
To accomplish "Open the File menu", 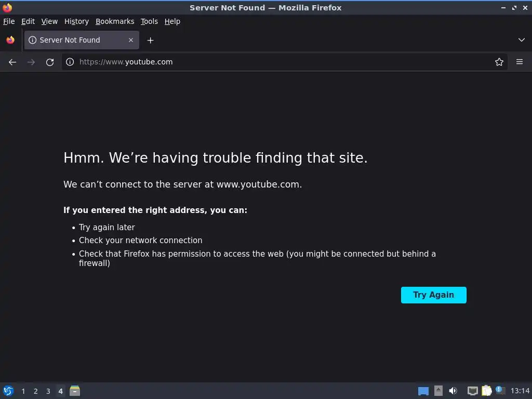I will pyautogui.click(x=9, y=21).
